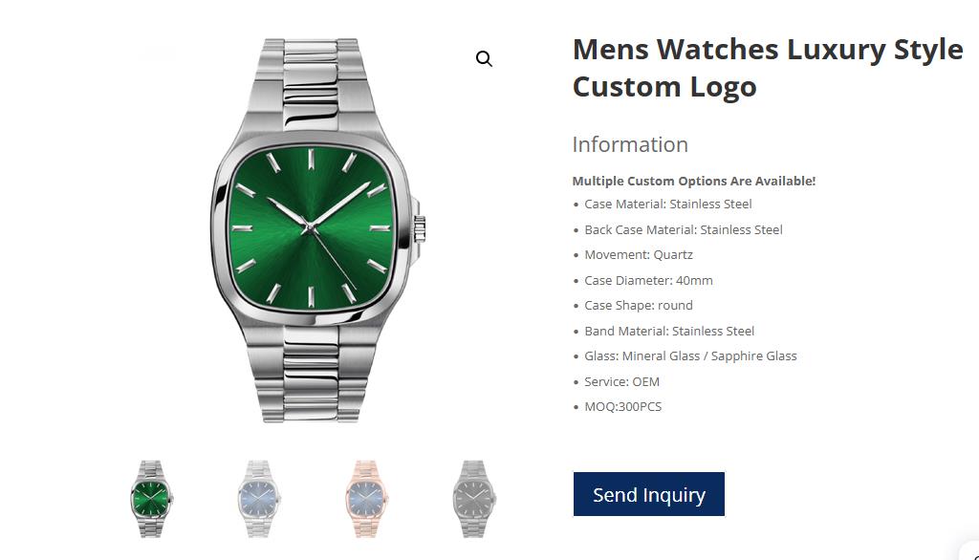Click the Movement: Quartz specification
Screen dimensions: 979x560
638,255
